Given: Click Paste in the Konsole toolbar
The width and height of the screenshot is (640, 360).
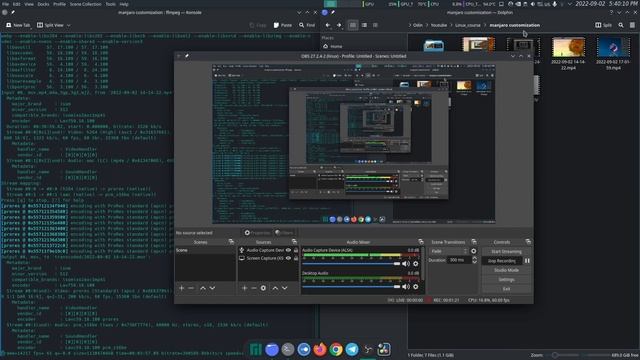Looking at the screenshot, I should (282, 25).
